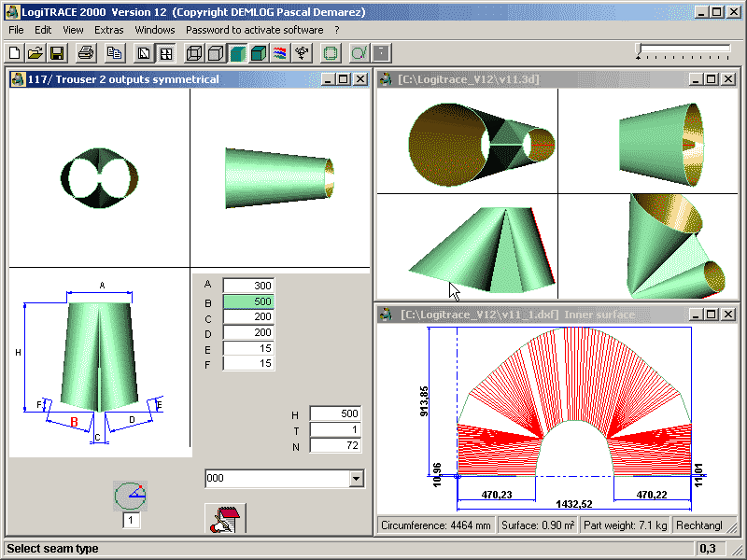This screenshot has width=747, height=560.
Task: Click the colored wavy layers icon
Action: point(280,53)
